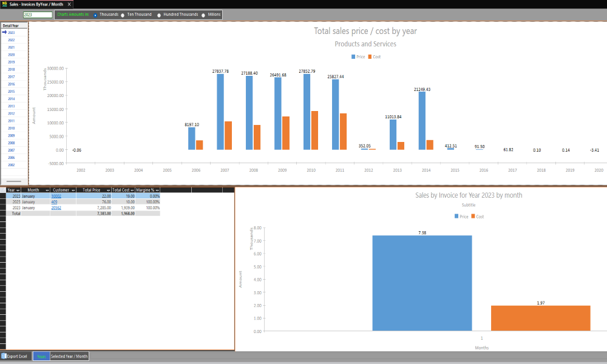This screenshot has height=364, width=607.
Task: Click the orange Cost legend marker in top chart
Action: [370, 56]
